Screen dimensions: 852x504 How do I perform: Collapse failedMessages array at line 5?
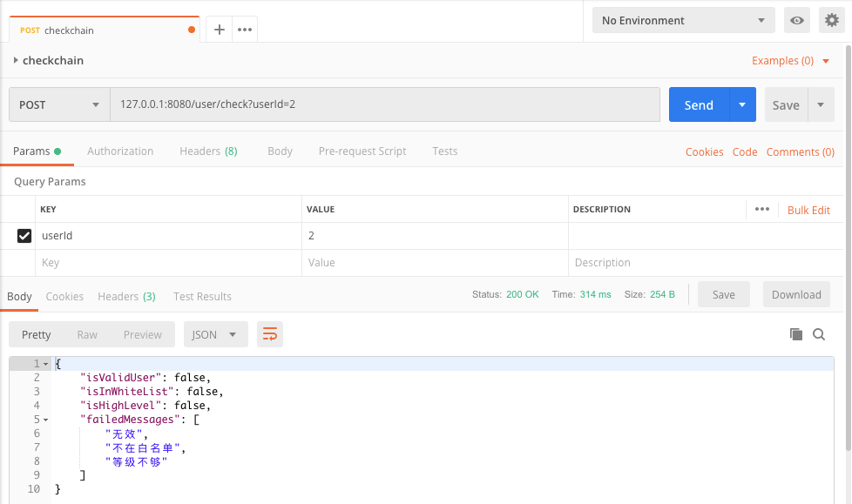[x=45, y=420]
